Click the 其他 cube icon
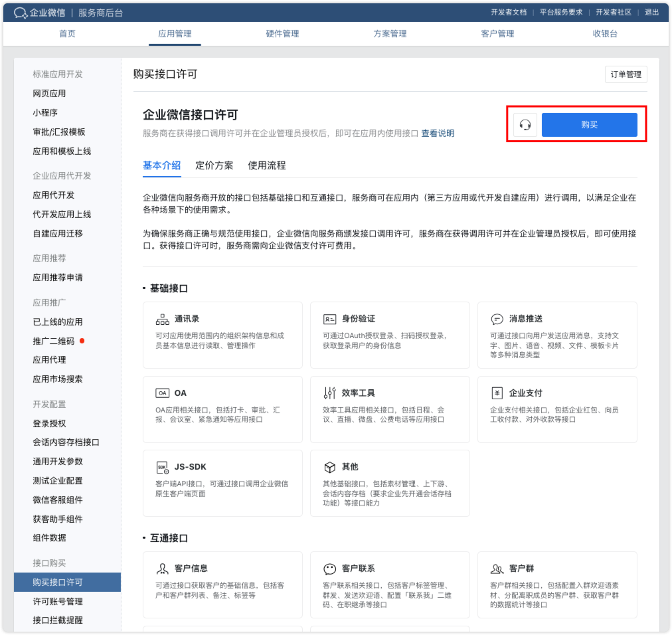Image resolution: width=672 pixels, height=635 pixels. (x=329, y=467)
